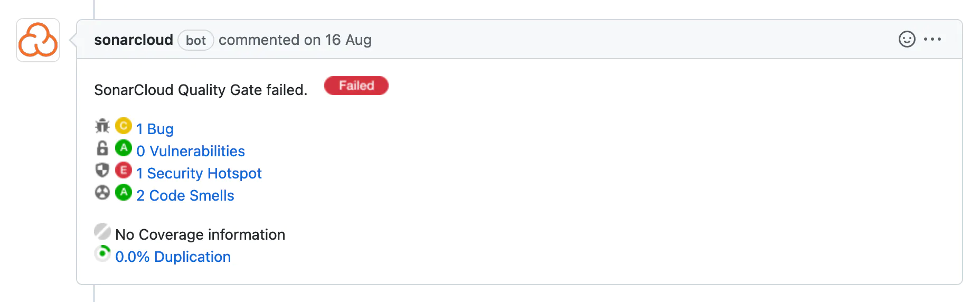Click the shield Security Hotspot icon
The image size is (980, 302).
pyautogui.click(x=102, y=170)
